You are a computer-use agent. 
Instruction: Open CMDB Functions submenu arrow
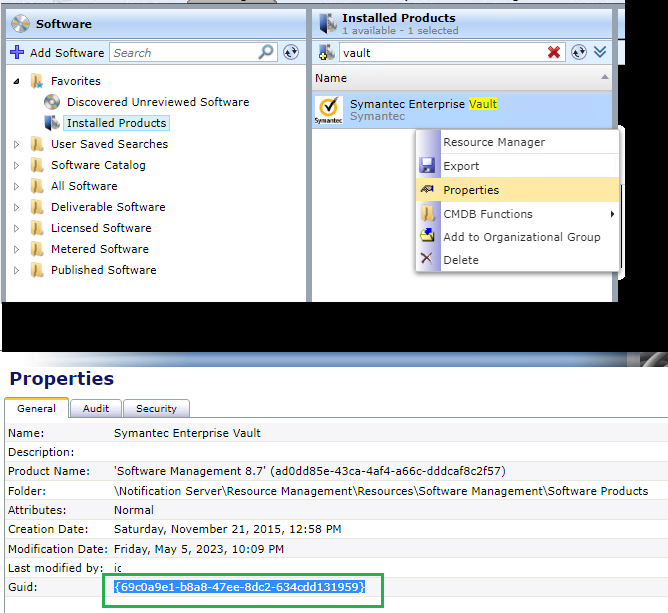[x=612, y=214]
